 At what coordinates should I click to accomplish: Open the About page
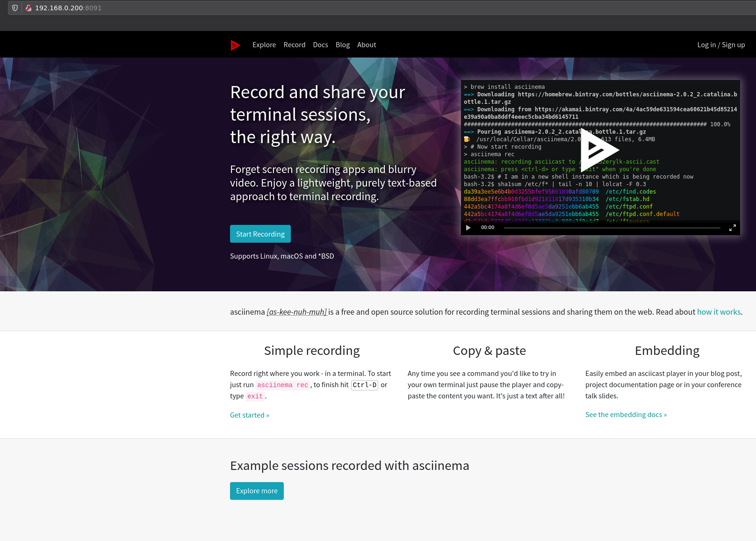point(367,45)
